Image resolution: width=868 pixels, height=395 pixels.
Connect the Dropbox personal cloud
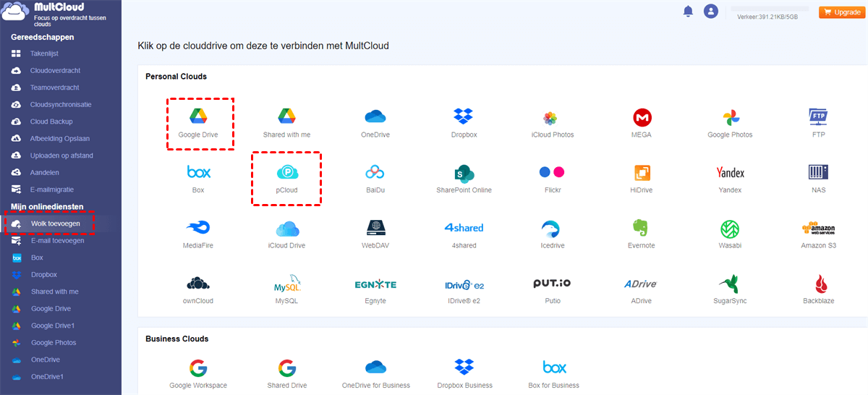tap(463, 116)
